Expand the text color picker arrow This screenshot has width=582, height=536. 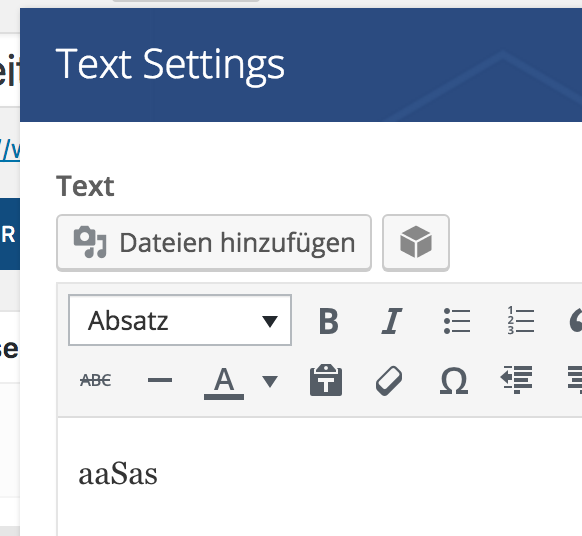[x=270, y=381]
